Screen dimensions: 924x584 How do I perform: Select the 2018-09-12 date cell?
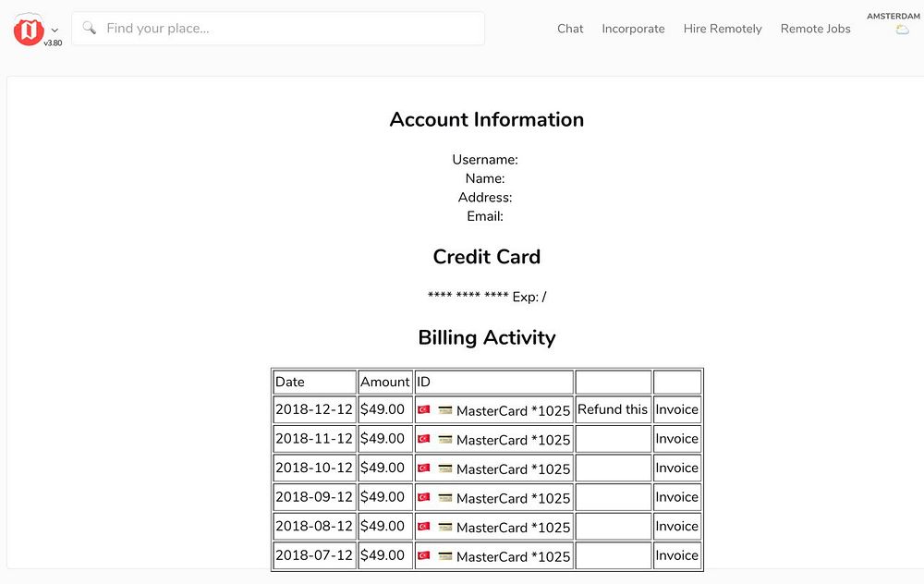(315, 497)
